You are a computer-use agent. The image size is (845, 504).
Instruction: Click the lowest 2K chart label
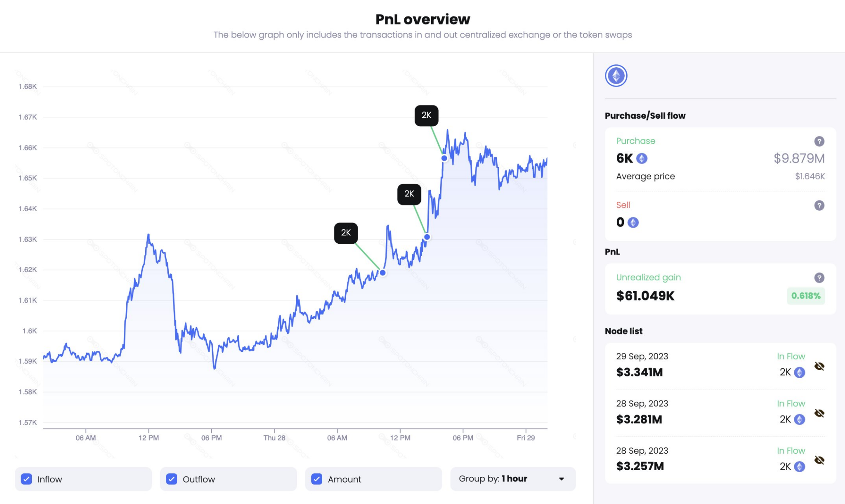[346, 233]
